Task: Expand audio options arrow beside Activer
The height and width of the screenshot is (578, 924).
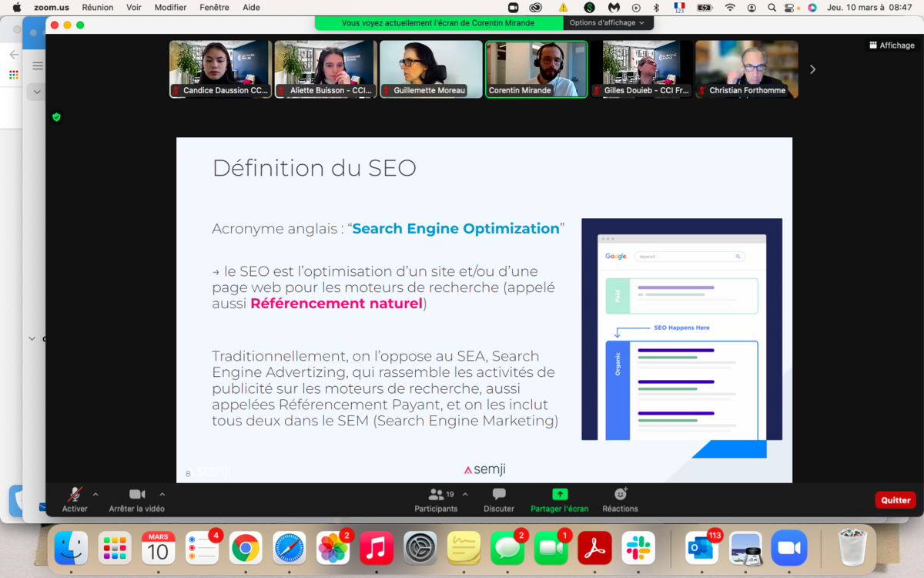Action: (95, 495)
